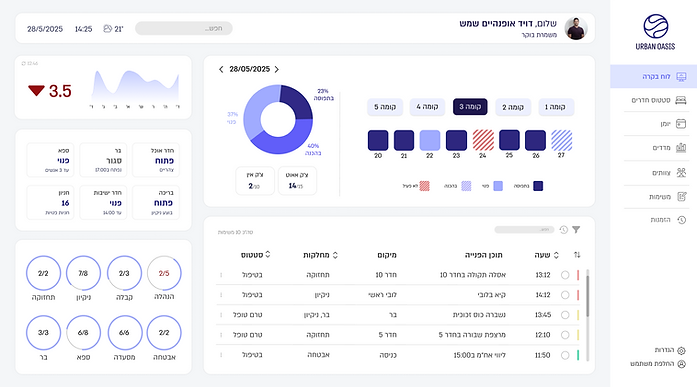Select the checkbox for the 13:12 task
Viewport: 697px width, 387px height.
pos(565,275)
